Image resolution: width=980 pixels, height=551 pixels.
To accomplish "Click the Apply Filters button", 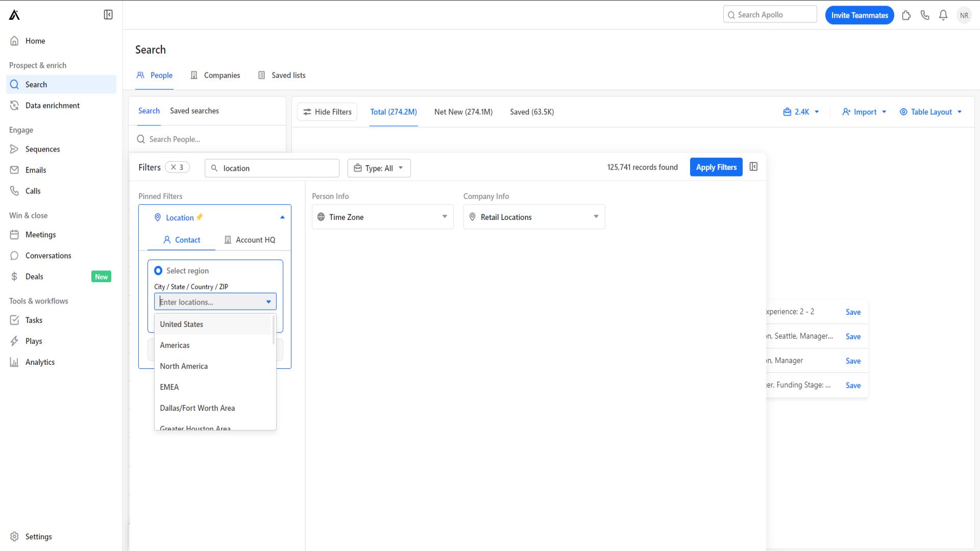I will (x=716, y=167).
